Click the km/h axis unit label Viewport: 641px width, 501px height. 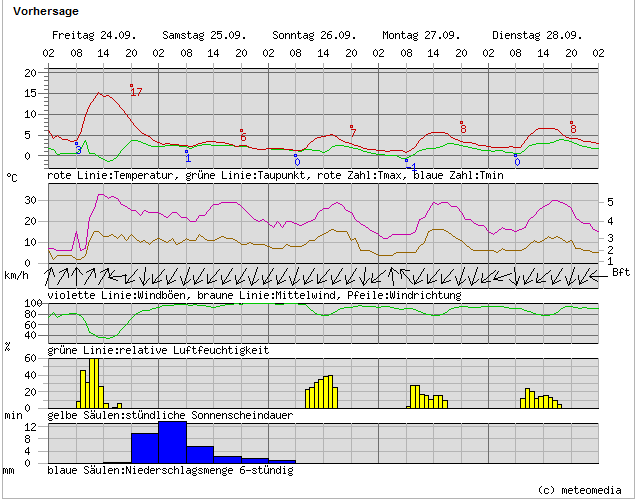(x=18, y=274)
